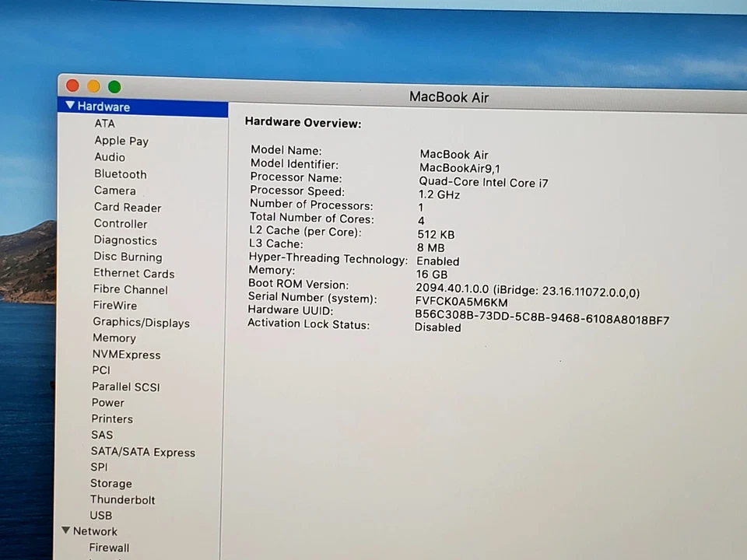Select the Controller entry
Image resolution: width=747 pixels, height=560 pixels.
tap(121, 223)
